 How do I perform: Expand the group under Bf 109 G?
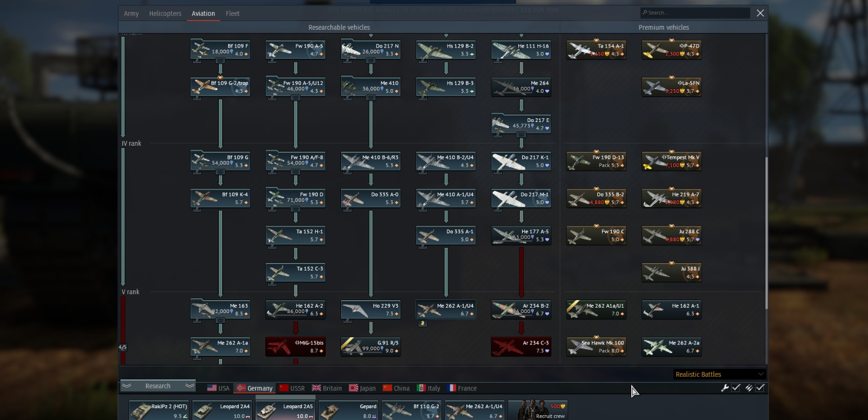point(220,172)
